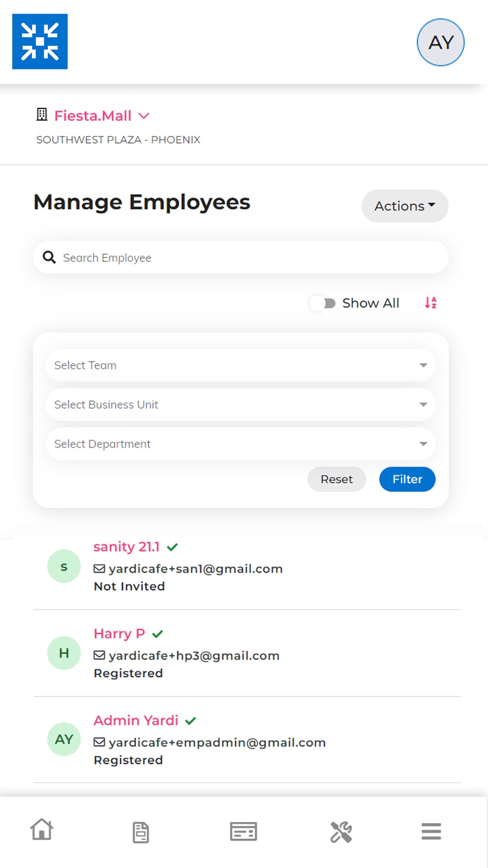Viewport: 488px width, 868px height.
Task: Click the A-Z sort order icon
Action: pyautogui.click(x=430, y=303)
